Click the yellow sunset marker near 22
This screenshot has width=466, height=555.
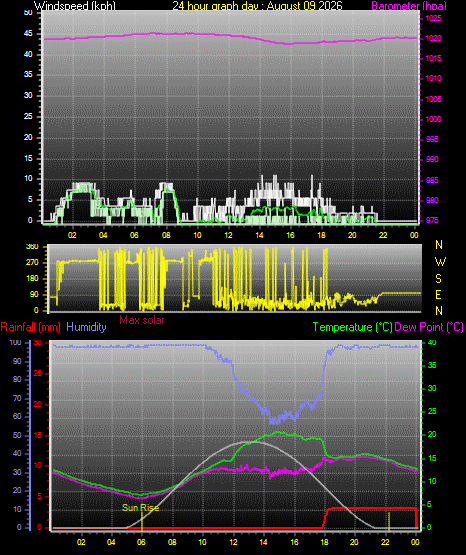pos(389,521)
